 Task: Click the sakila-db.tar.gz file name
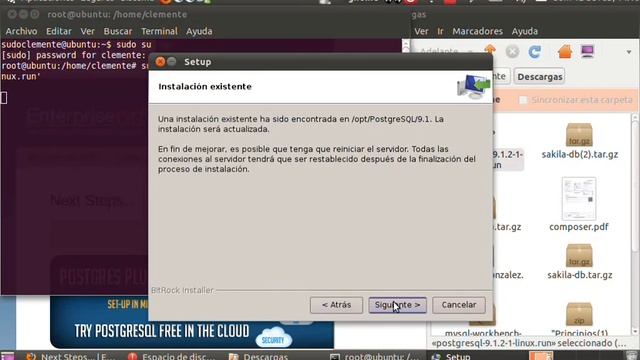click(x=580, y=275)
